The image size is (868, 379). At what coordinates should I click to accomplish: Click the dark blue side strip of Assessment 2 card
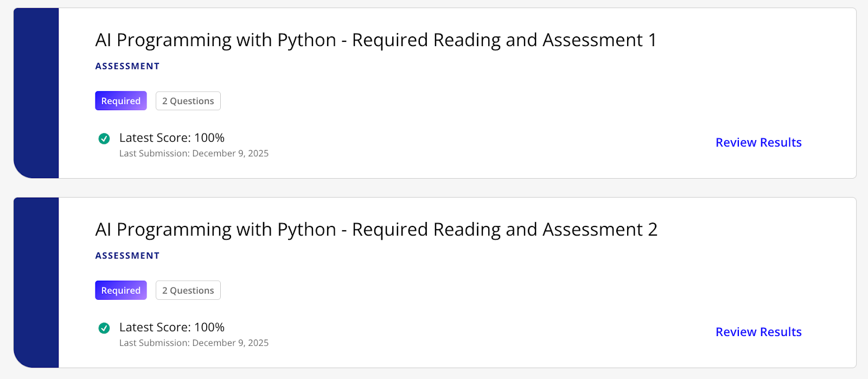[x=36, y=282]
